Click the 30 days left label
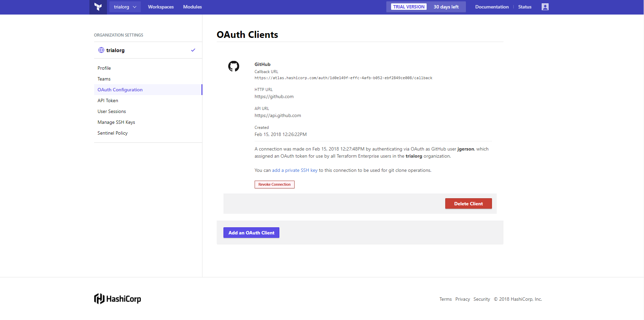Viewport: 644px width, 320px height. tap(446, 7)
